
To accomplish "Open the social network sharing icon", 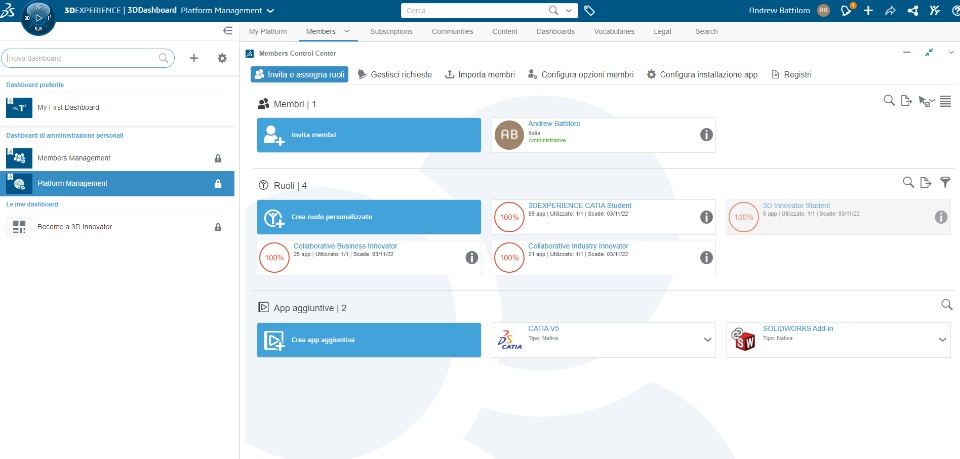I will 913,10.
